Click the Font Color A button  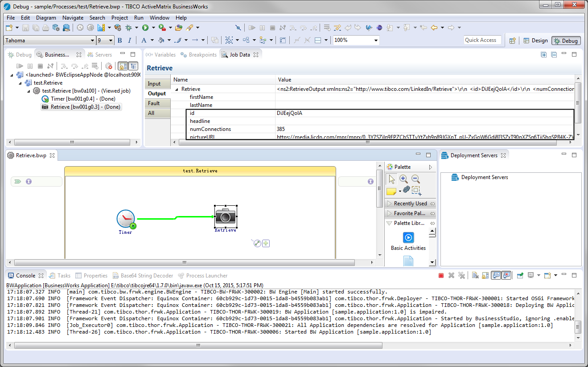click(144, 40)
